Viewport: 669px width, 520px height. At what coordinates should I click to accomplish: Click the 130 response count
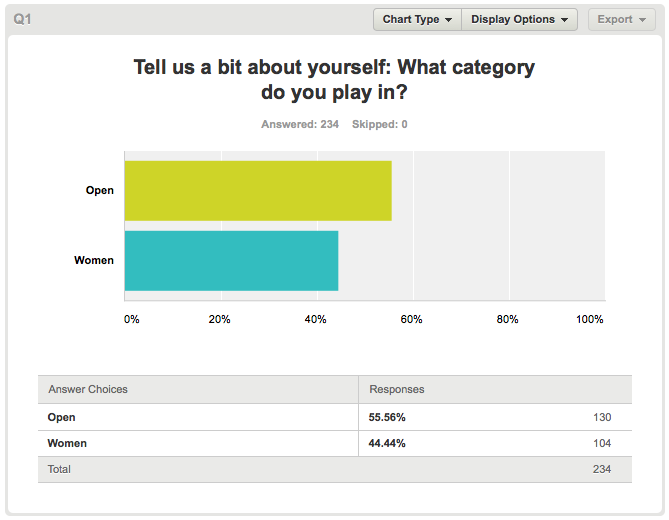(602, 417)
